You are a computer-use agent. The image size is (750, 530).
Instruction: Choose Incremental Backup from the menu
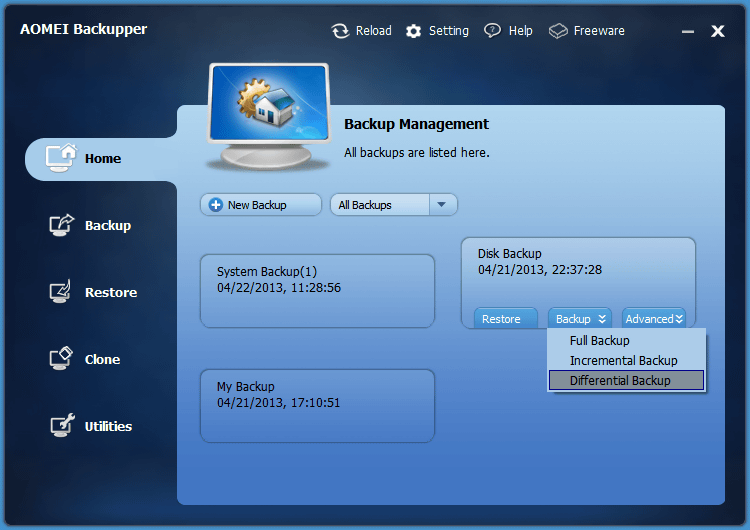(x=626, y=361)
